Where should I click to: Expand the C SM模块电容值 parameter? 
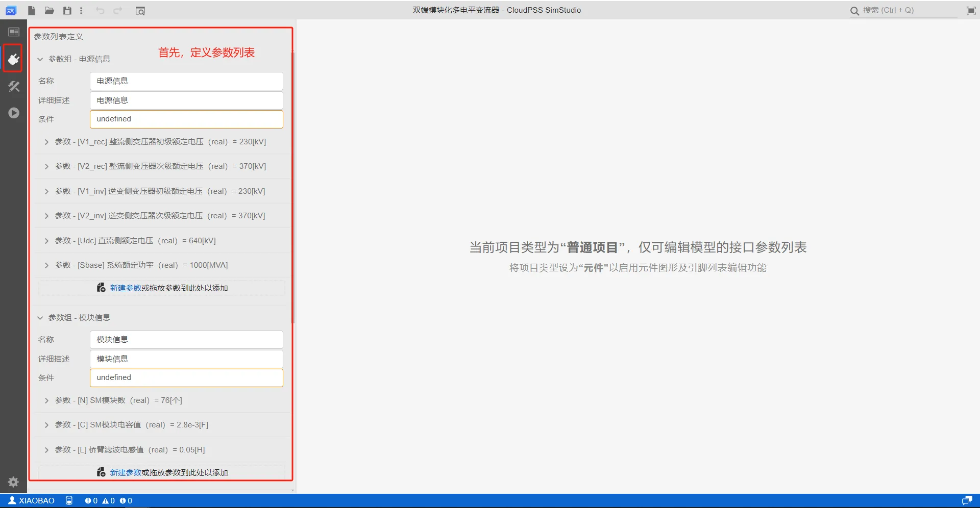[46, 425]
